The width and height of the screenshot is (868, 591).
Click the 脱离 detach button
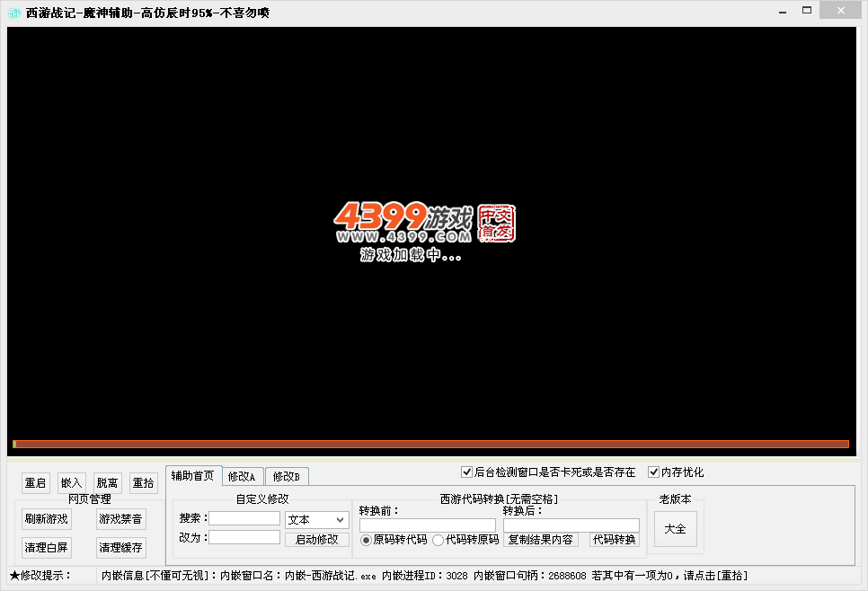coord(108,483)
